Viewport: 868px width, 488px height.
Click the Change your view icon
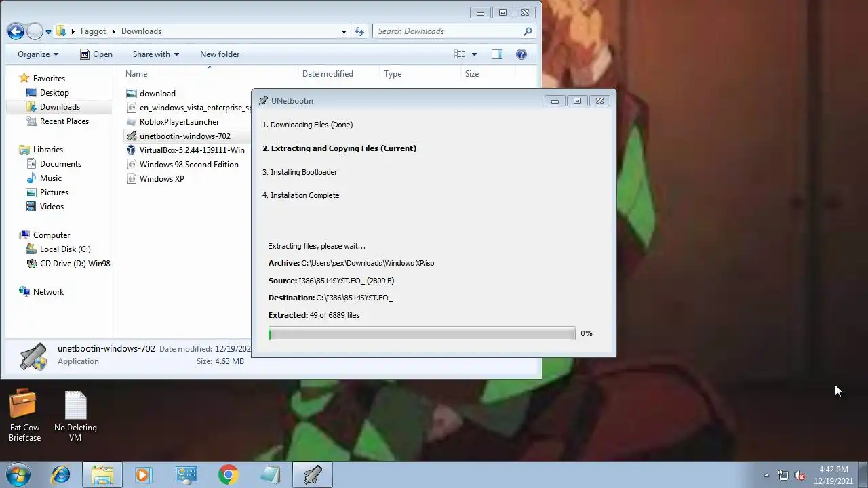[460, 54]
